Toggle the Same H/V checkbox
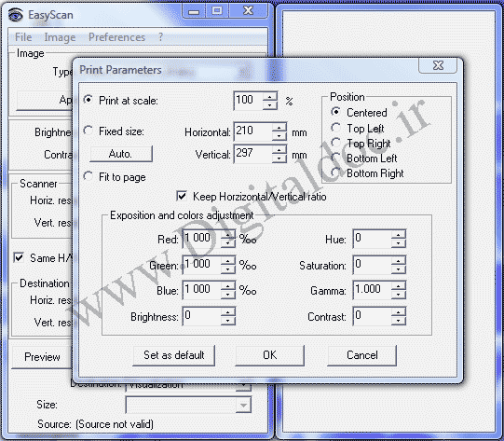The height and width of the screenshot is (441, 504). pyautogui.click(x=19, y=257)
